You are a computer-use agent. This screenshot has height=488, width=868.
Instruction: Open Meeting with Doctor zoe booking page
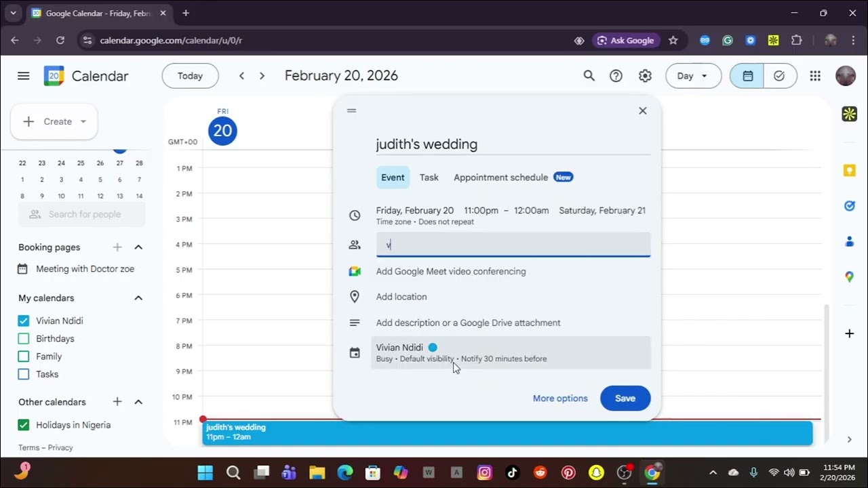click(85, 269)
